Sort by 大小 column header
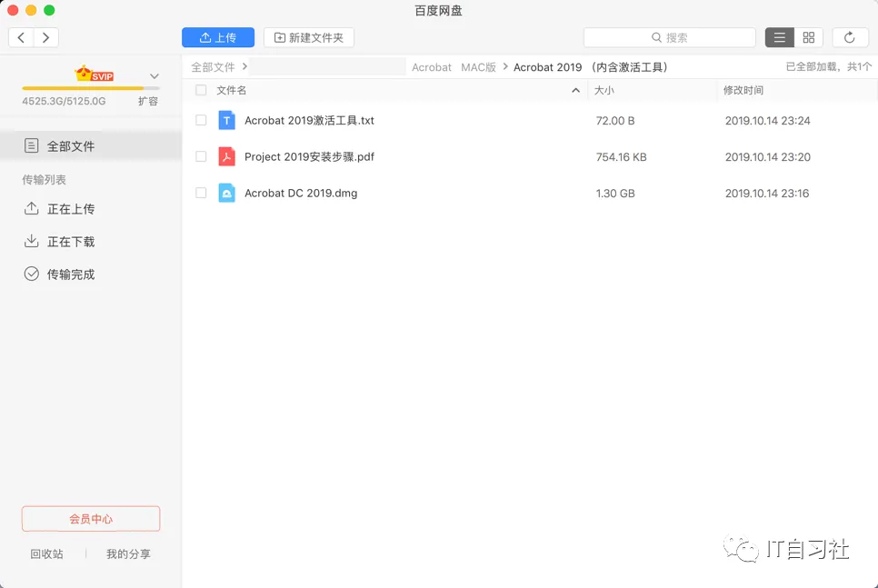The width and height of the screenshot is (878, 588). point(604,90)
